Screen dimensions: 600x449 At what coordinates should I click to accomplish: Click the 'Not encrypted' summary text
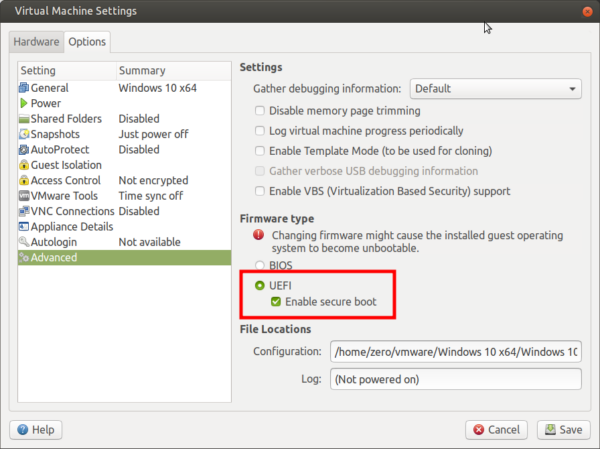(153, 180)
